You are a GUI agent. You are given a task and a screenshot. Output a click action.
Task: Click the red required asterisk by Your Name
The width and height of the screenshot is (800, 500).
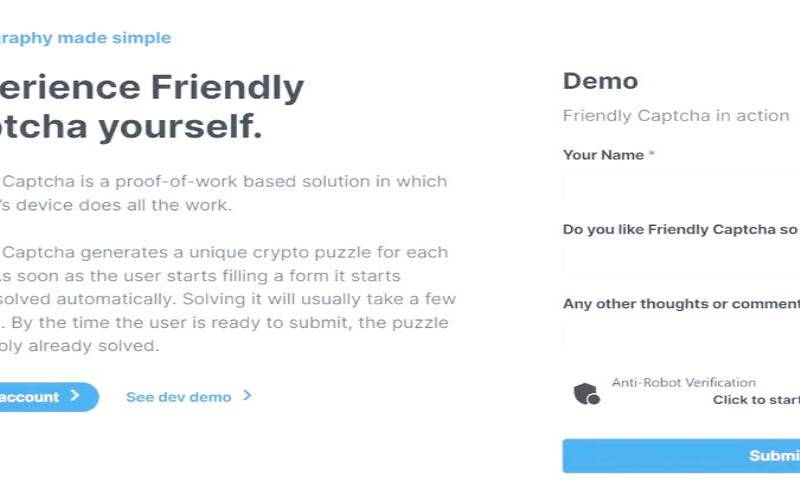click(x=652, y=155)
